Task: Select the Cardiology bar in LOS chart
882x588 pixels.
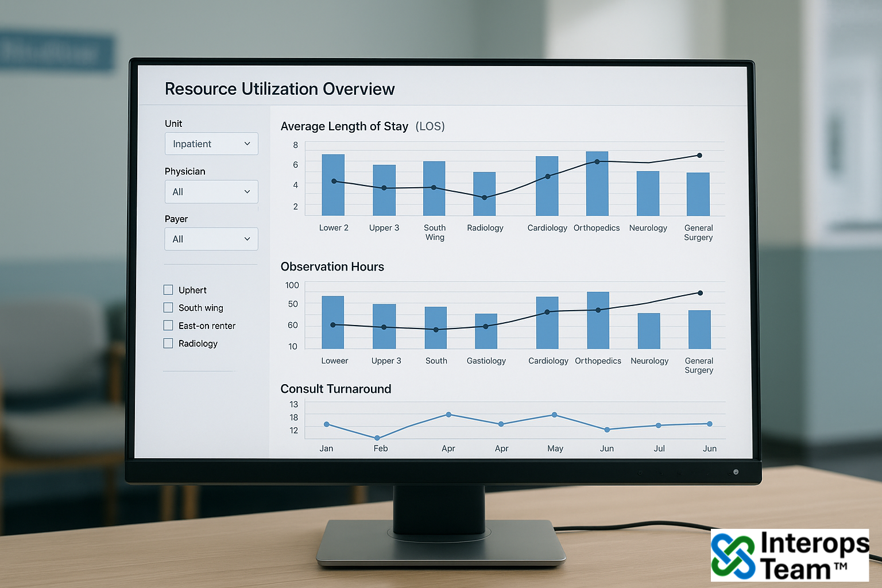Action: point(547,186)
